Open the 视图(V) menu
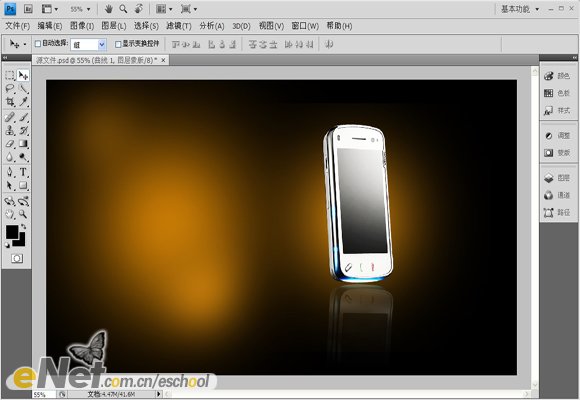This screenshot has width=580, height=400. coord(271,26)
